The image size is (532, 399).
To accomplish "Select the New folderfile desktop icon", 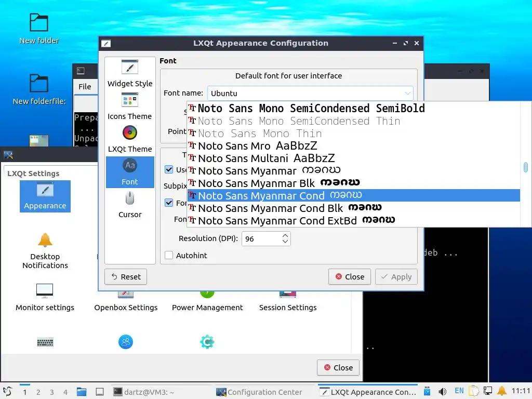I will click(39, 89).
